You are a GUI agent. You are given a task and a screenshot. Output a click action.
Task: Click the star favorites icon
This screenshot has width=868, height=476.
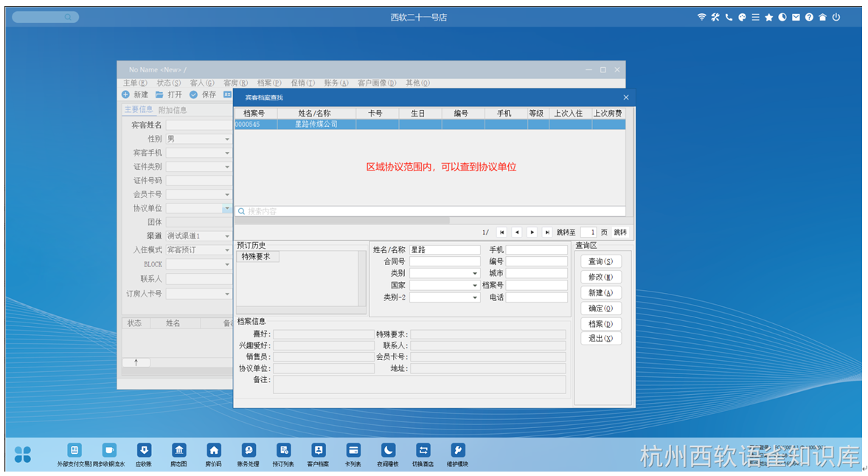point(769,17)
